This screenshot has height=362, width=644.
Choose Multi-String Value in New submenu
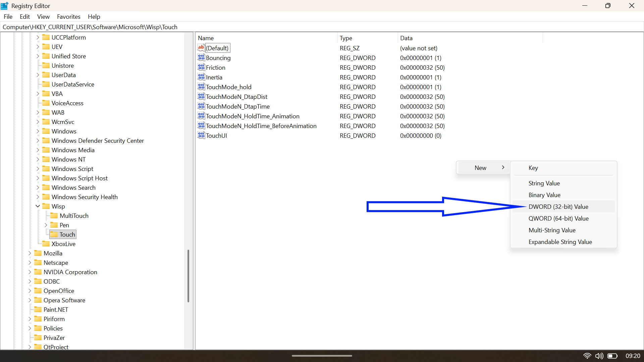[552, 230]
